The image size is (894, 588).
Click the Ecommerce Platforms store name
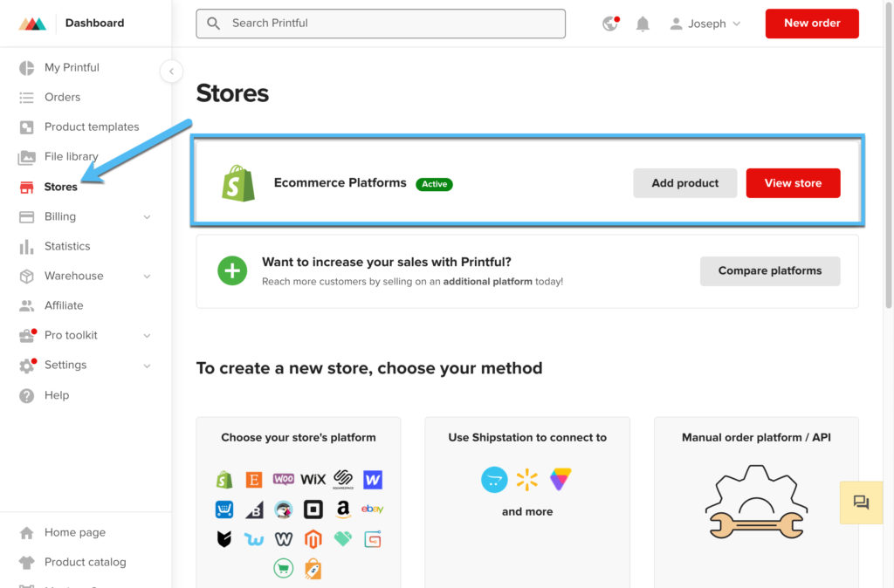[x=340, y=183]
